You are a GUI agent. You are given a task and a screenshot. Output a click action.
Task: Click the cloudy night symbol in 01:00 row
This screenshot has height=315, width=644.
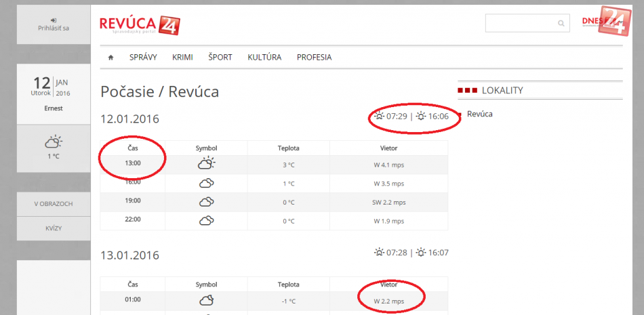(x=206, y=299)
